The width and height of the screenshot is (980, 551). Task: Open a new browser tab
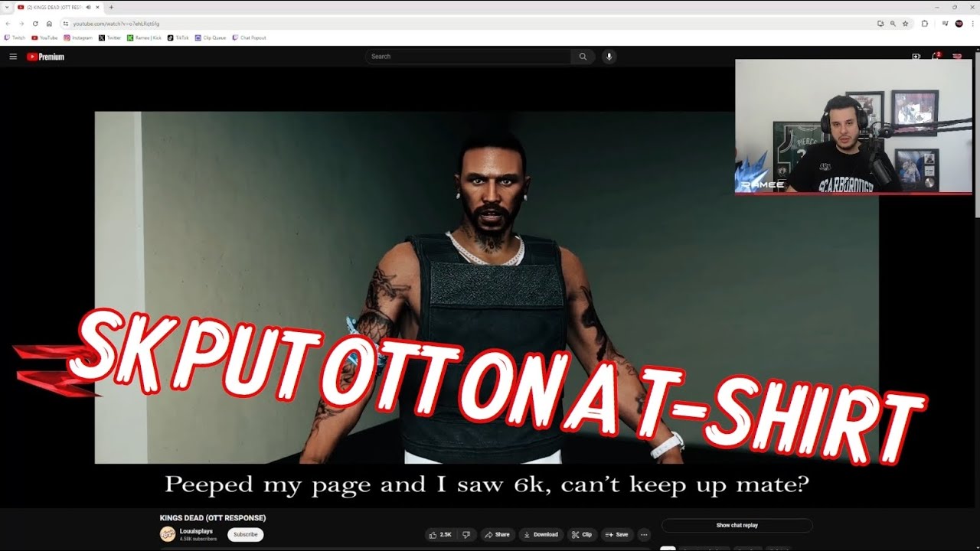(111, 7)
